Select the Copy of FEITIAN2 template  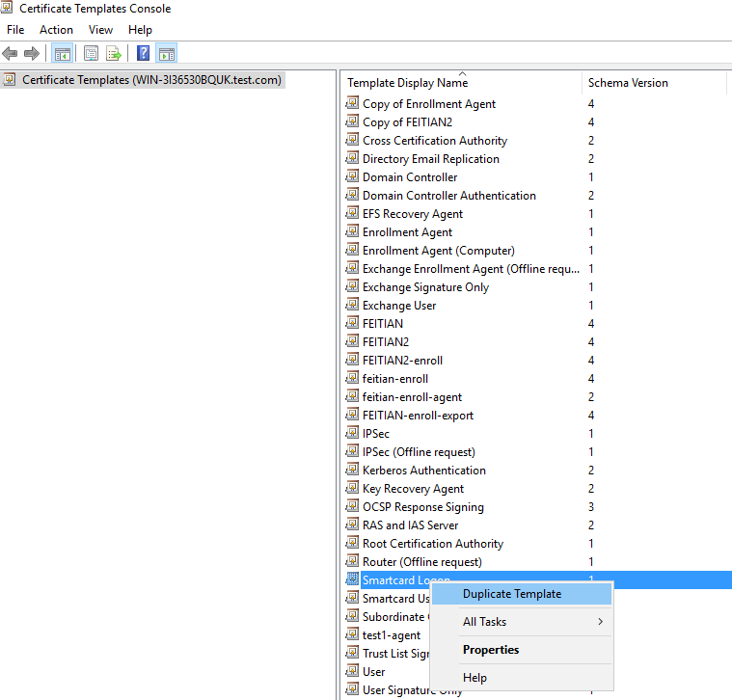(407, 122)
